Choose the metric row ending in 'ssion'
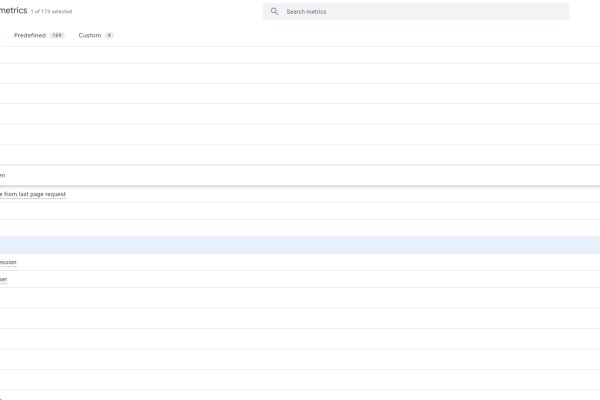Screen dimensions: 600x400 click(x=8, y=262)
